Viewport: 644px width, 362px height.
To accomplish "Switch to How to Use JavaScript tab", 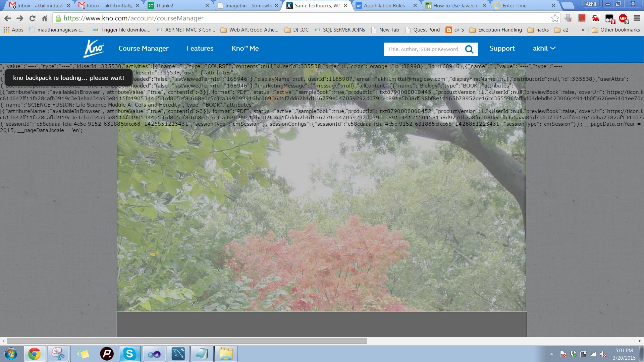I will point(455,5).
